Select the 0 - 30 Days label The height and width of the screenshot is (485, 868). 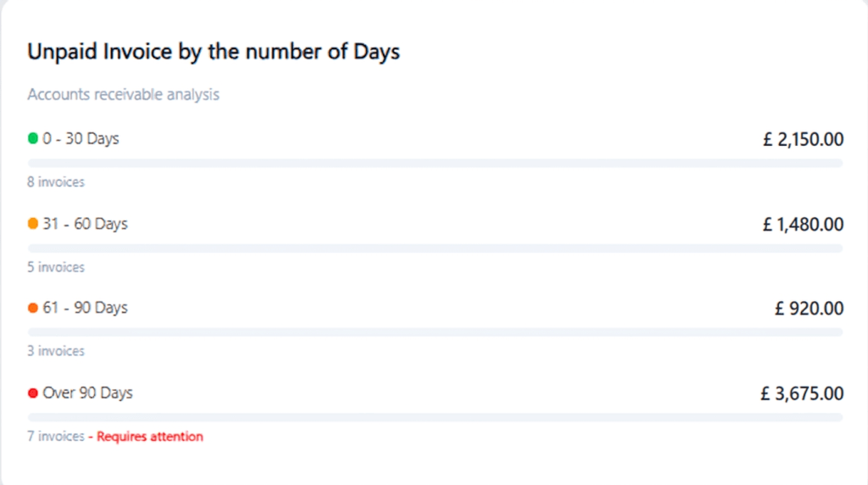tap(81, 138)
